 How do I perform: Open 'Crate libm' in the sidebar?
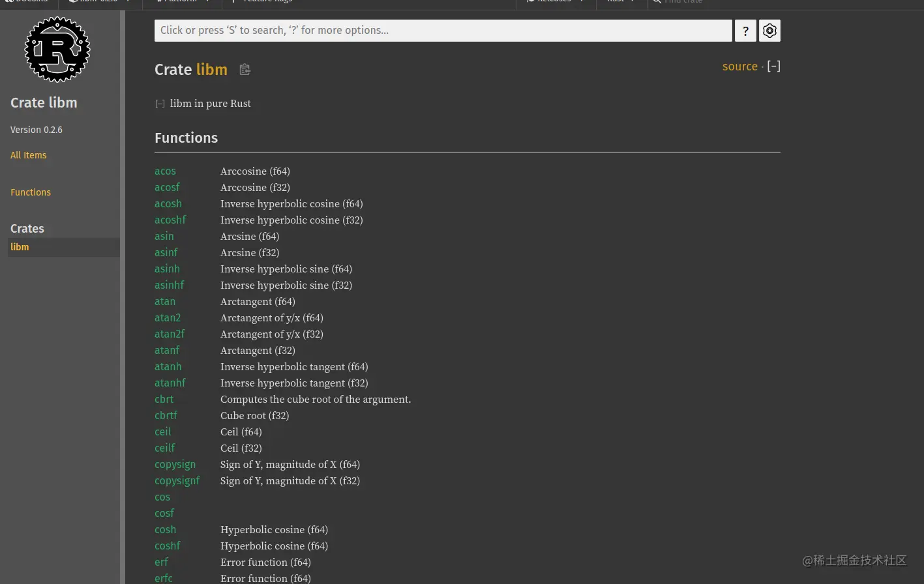44,102
